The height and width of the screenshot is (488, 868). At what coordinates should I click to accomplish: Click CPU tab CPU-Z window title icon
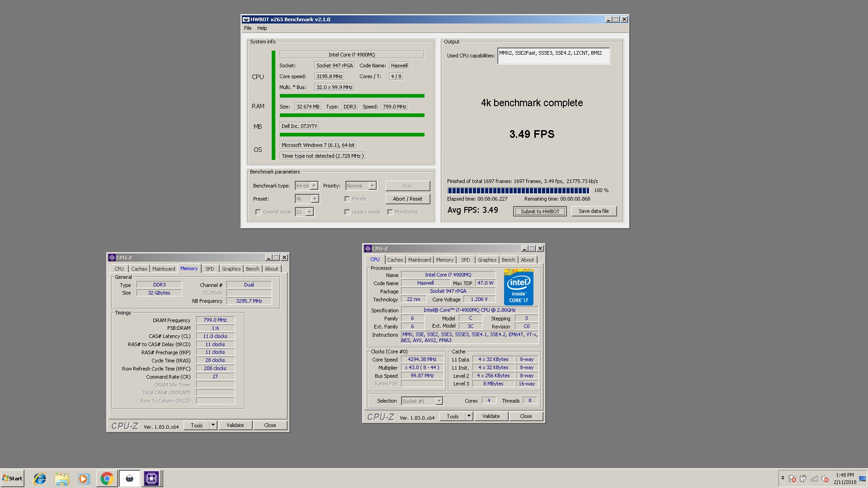(x=368, y=249)
